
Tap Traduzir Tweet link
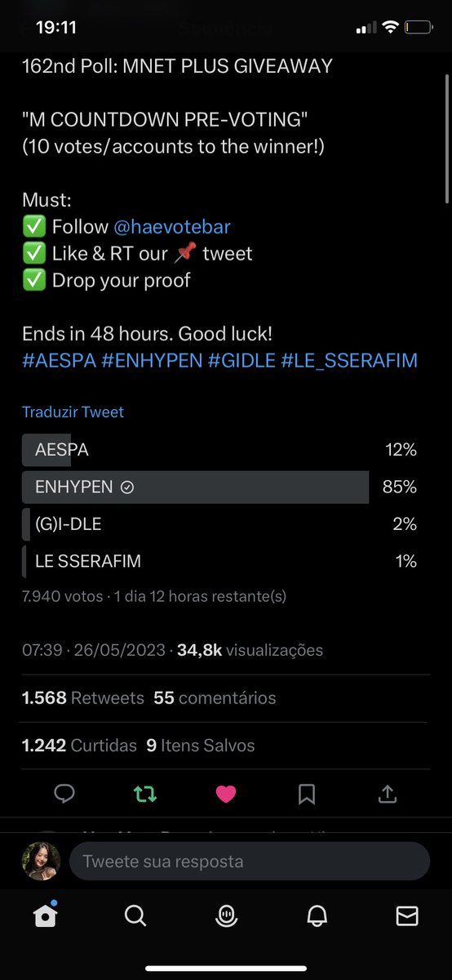click(73, 412)
